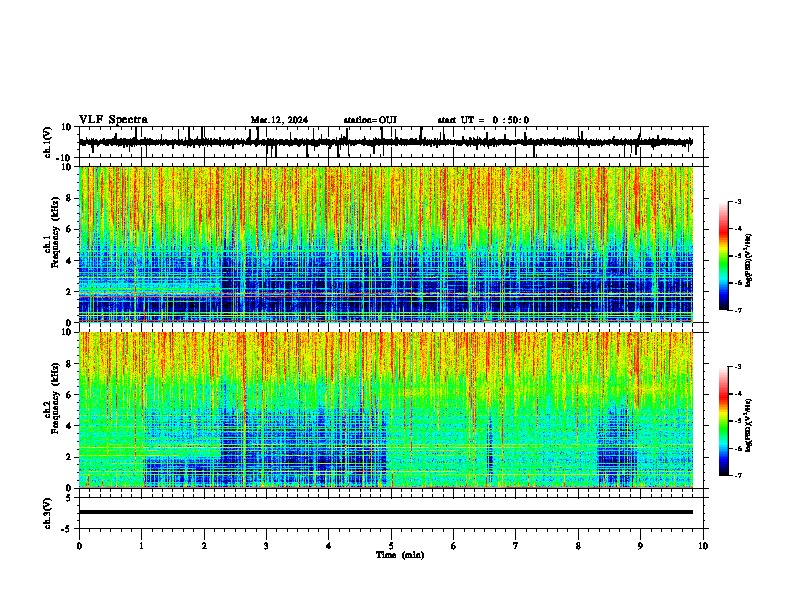792x612 pixels.
Task: Click the ch.1 color scale log(PSD) label
Action: 748,261
